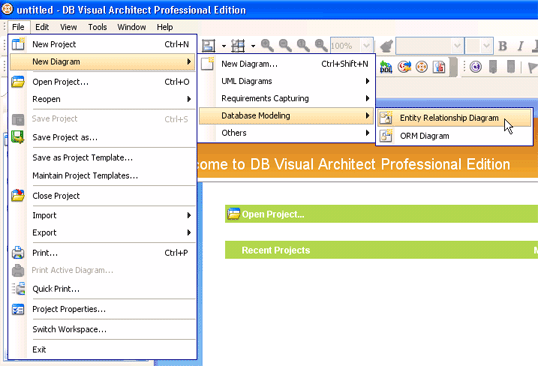The image size is (538, 366).
Task: Click the Save Project as icon
Action: tap(18, 137)
